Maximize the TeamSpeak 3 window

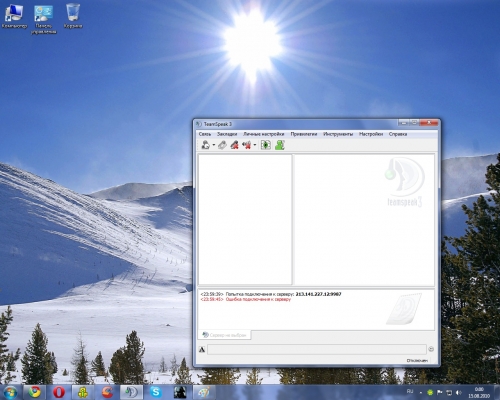414,123
